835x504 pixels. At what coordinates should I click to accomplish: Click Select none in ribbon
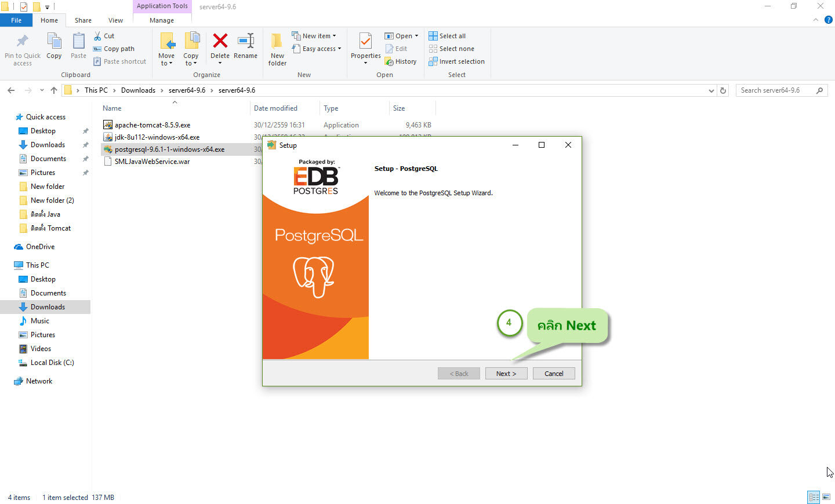pyautogui.click(x=451, y=49)
